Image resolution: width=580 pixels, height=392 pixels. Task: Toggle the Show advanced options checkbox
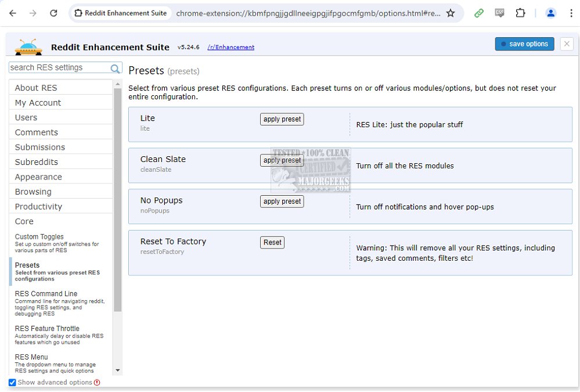pos(12,382)
